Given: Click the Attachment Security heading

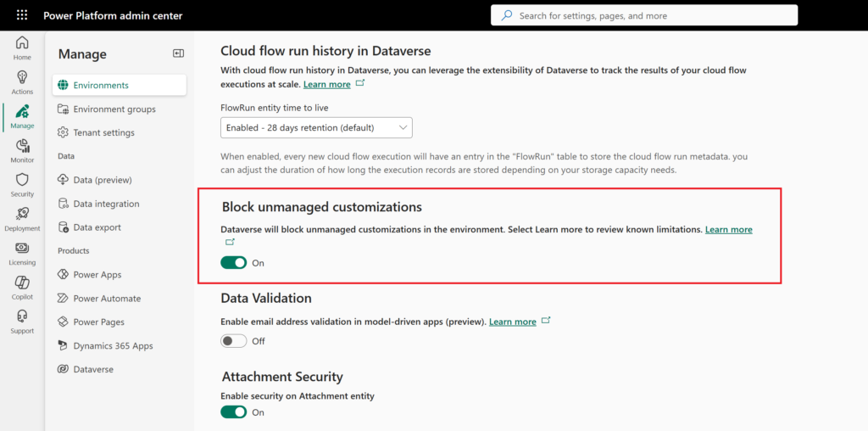Looking at the screenshot, I should pyautogui.click(x=282, y=377).
